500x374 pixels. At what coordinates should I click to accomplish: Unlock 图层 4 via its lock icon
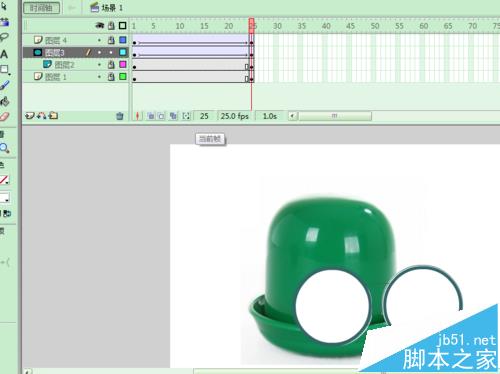coord(111,40)
